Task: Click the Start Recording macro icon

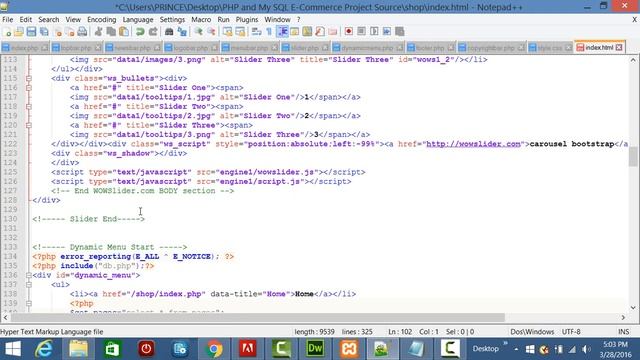Action: (x=349, y=31)
